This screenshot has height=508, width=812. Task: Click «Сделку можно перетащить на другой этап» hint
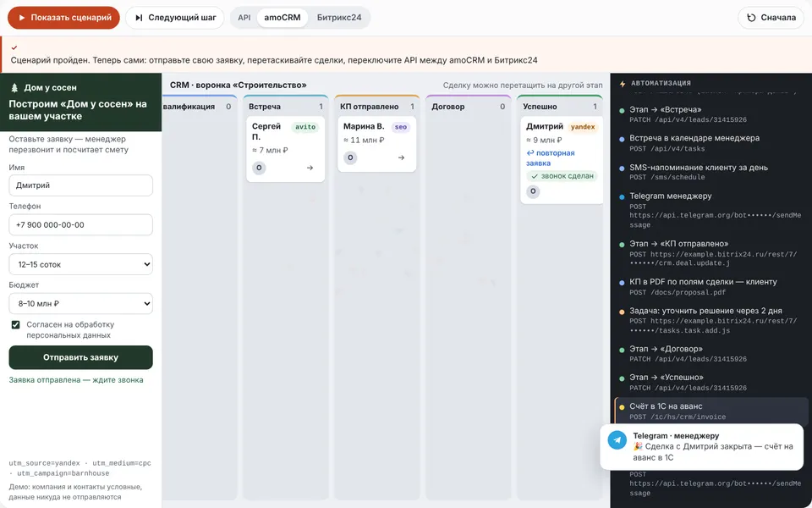pos(523,85)
